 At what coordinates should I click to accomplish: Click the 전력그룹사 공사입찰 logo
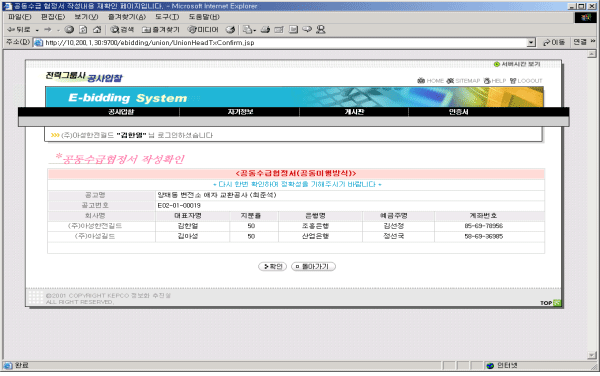tap(84, 77)
